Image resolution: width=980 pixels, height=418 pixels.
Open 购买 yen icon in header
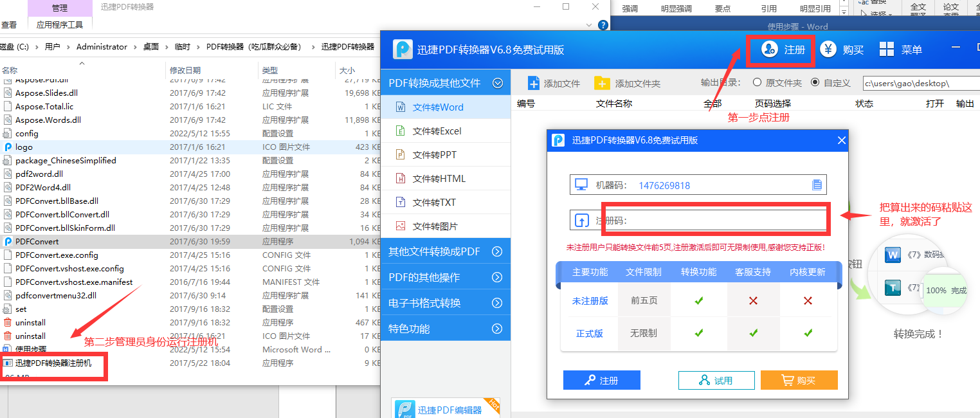pyautogui.click(x=828, y=50)
